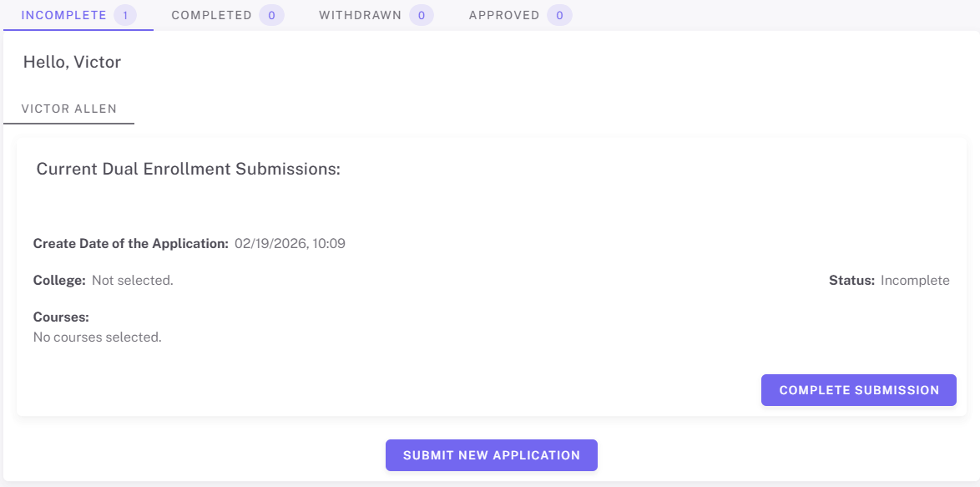
Task: Click the No courses selected text
Action: click(x=96, y=337)
